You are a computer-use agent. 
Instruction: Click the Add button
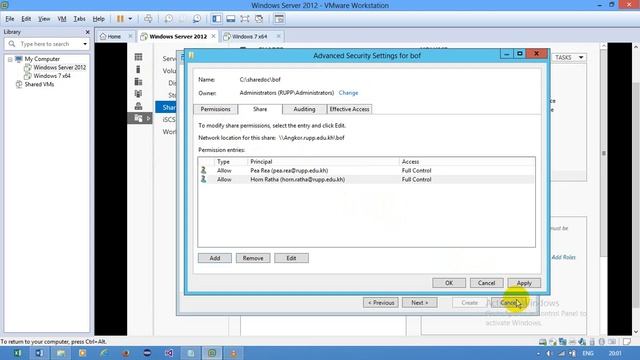(215, 258)
